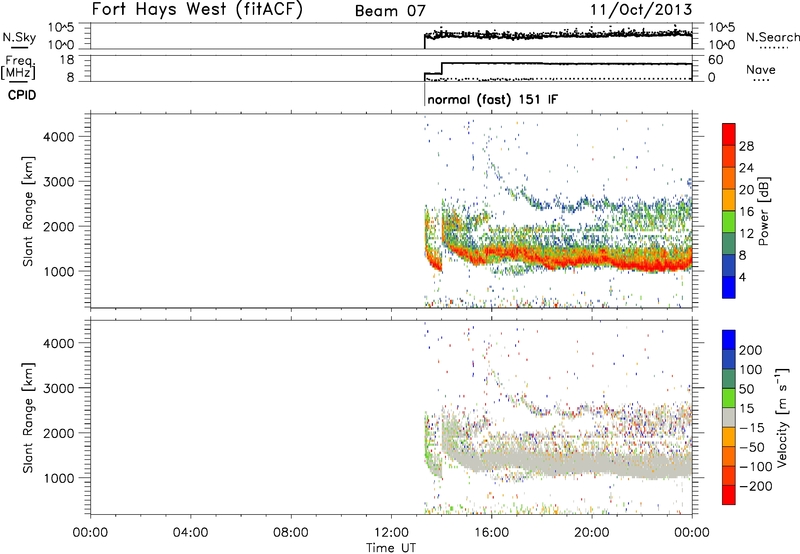Pick the top red swatch on Power colorbar
This screenshot has width=800, height=554.
729,135
